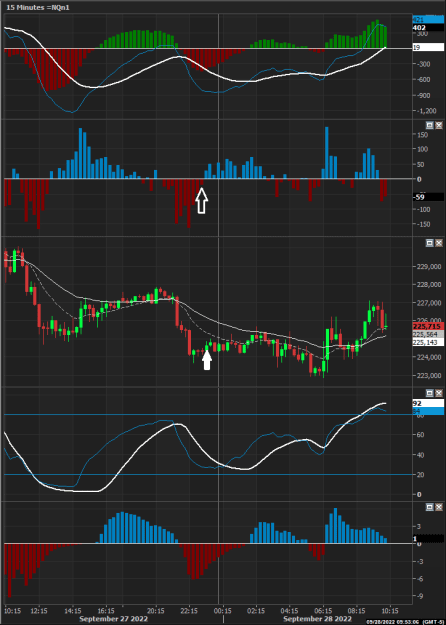
Task: Click the 224,000 price axis label
Action: click(x=429, y=358)
